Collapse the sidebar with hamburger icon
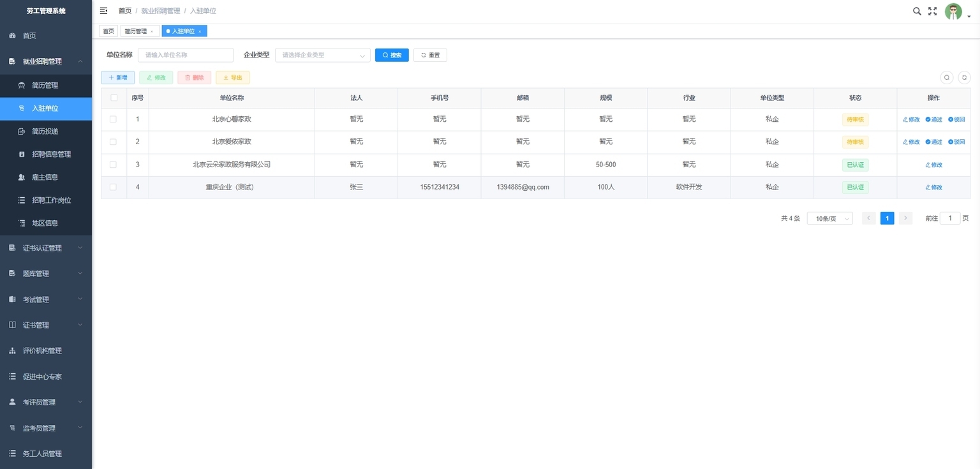 (104, 11)
